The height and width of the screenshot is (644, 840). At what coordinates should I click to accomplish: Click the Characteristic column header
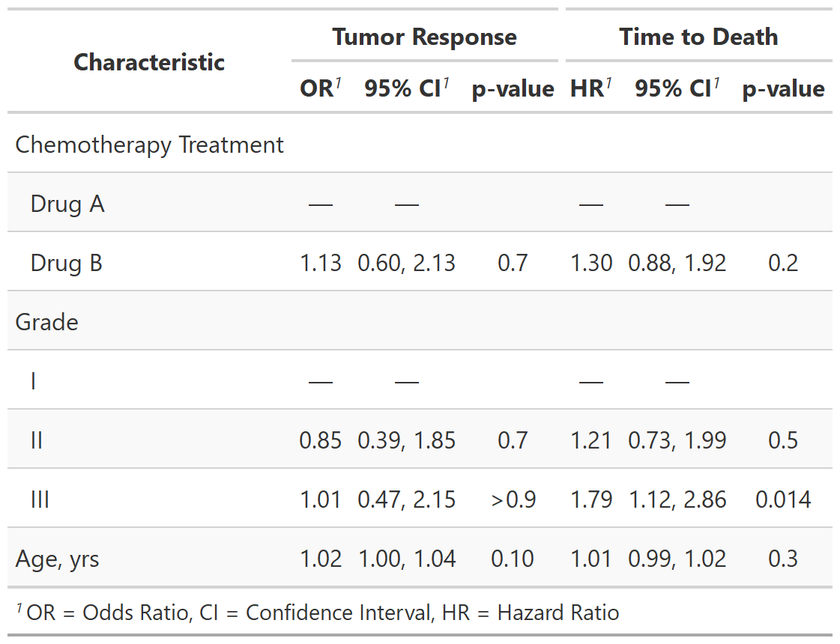pyautogui.click(x=149, y=62)
